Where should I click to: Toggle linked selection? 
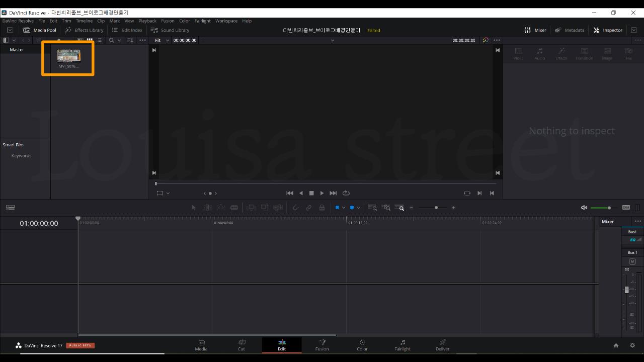pos(308,208)
